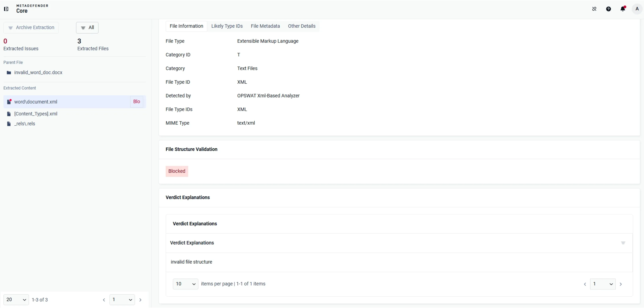Open the 20 items per page dropdown

coord(16,300)
